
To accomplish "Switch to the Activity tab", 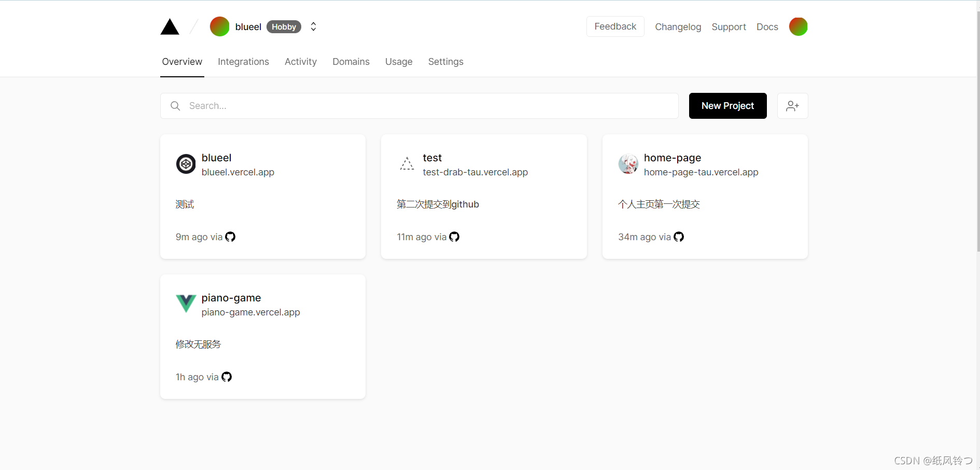I will [x=301, y=62].
